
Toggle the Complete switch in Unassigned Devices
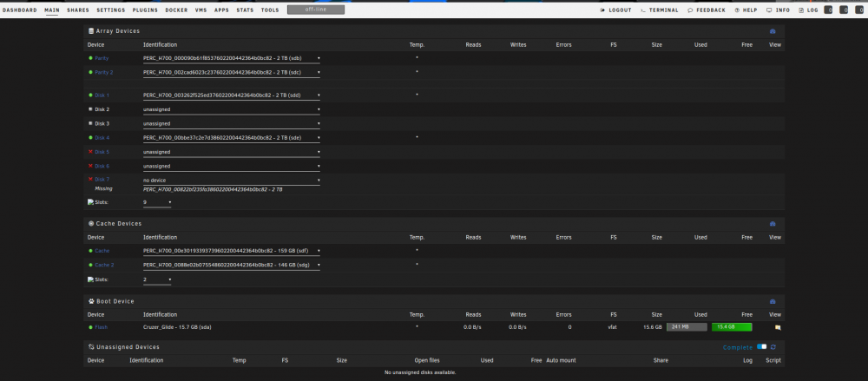762,346
